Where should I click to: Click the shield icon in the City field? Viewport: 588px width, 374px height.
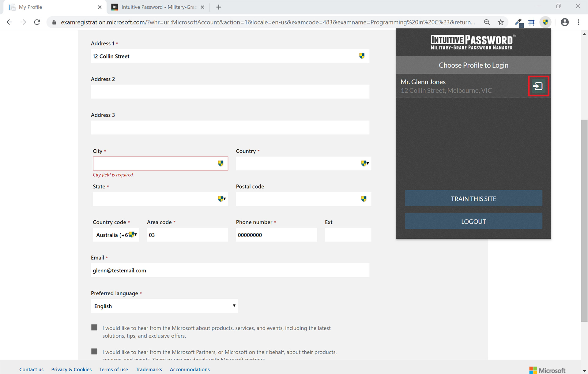(221, 163)
